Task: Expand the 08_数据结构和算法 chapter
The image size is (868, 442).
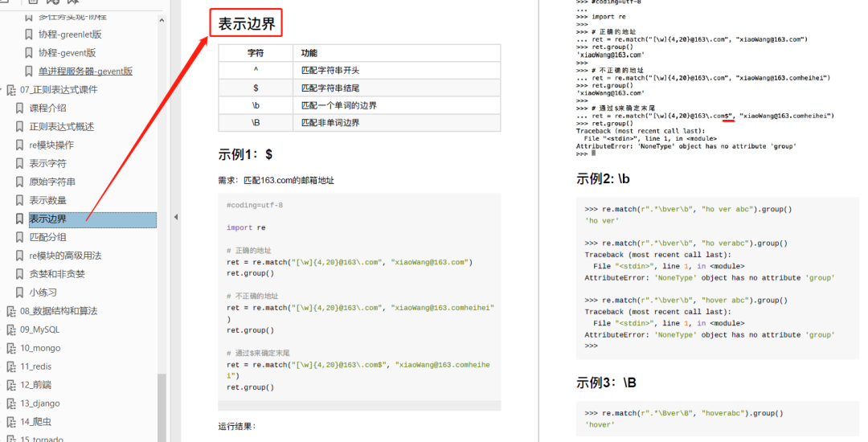Action: tap(2, 312)
